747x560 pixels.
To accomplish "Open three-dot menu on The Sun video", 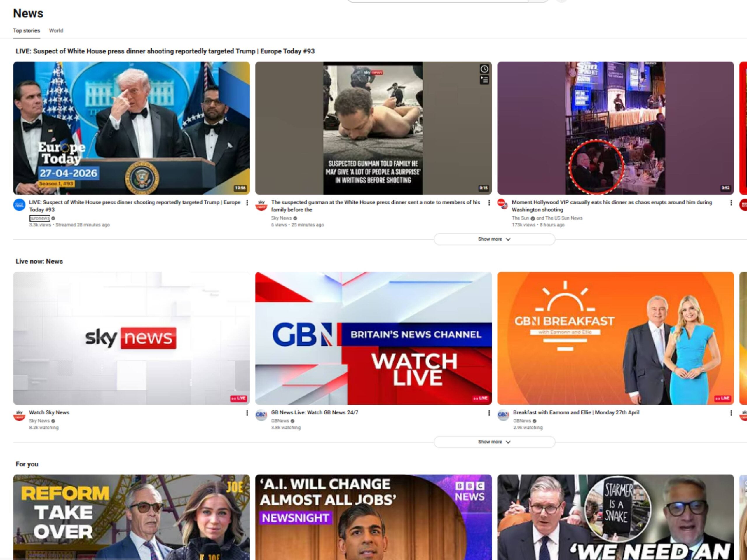I will click(x=732, y=202).
